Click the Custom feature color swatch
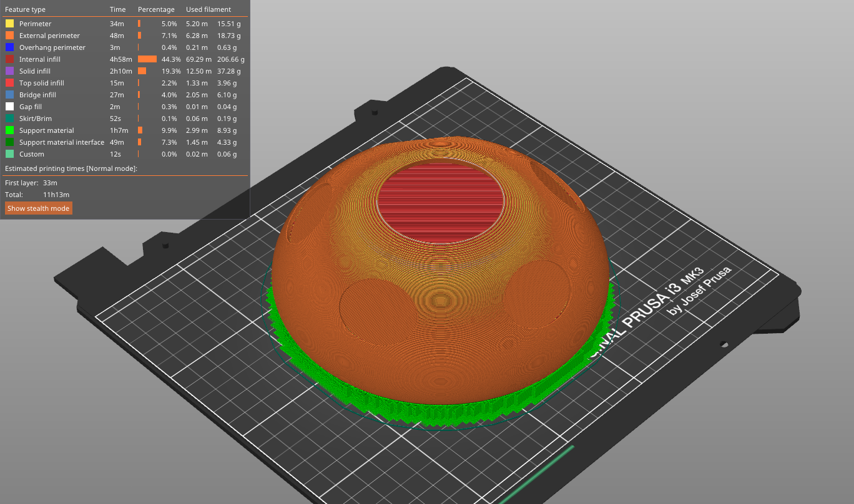 point(9,154)
